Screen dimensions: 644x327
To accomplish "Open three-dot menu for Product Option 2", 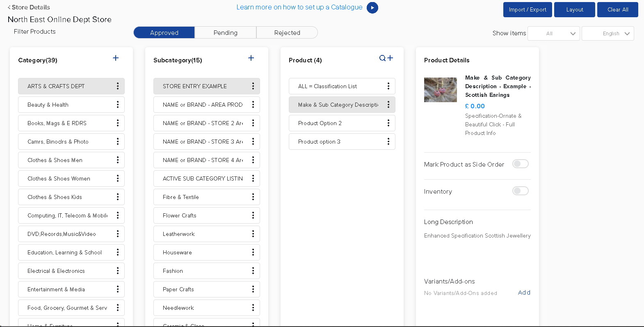I will [388, 123].
